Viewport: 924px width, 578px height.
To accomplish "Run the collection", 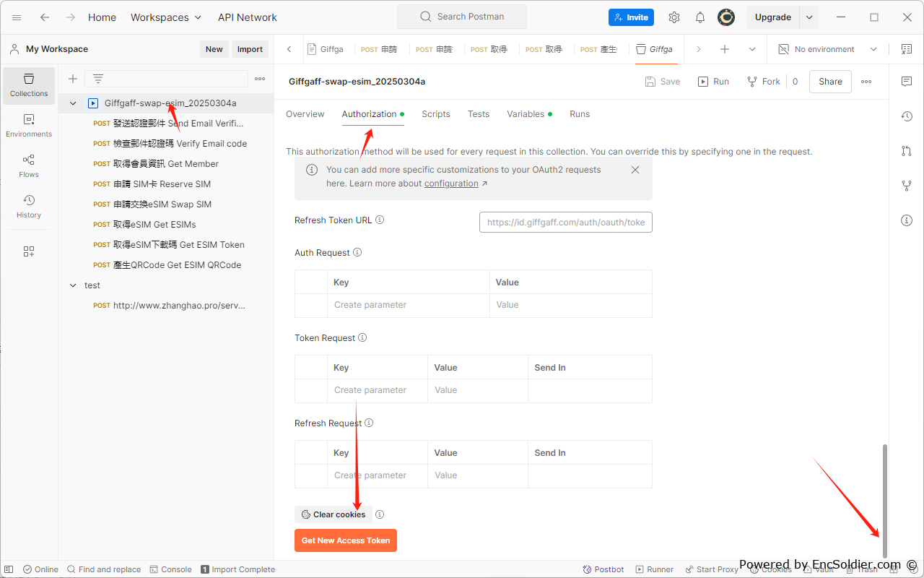I will (x=713, y=82).
